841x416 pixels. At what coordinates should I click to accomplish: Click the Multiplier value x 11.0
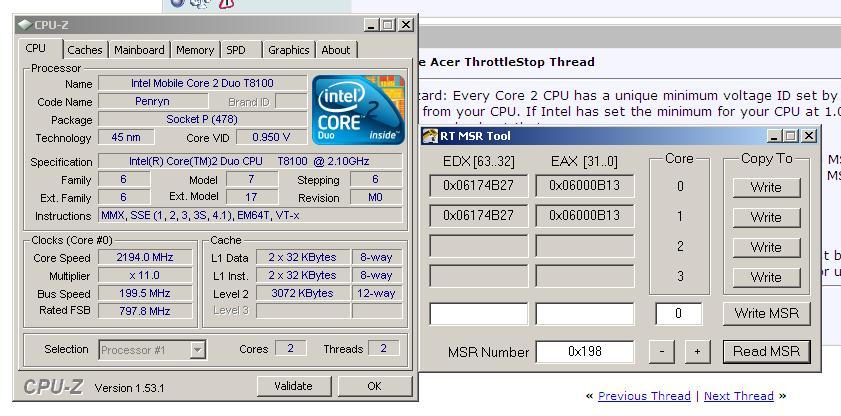pos(145,276)
